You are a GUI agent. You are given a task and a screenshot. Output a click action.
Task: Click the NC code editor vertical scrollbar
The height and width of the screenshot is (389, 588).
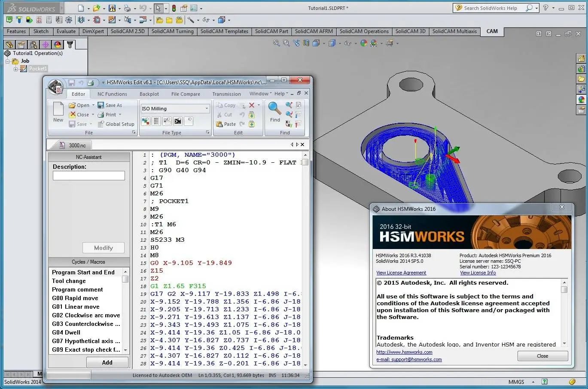click(305, 260)
